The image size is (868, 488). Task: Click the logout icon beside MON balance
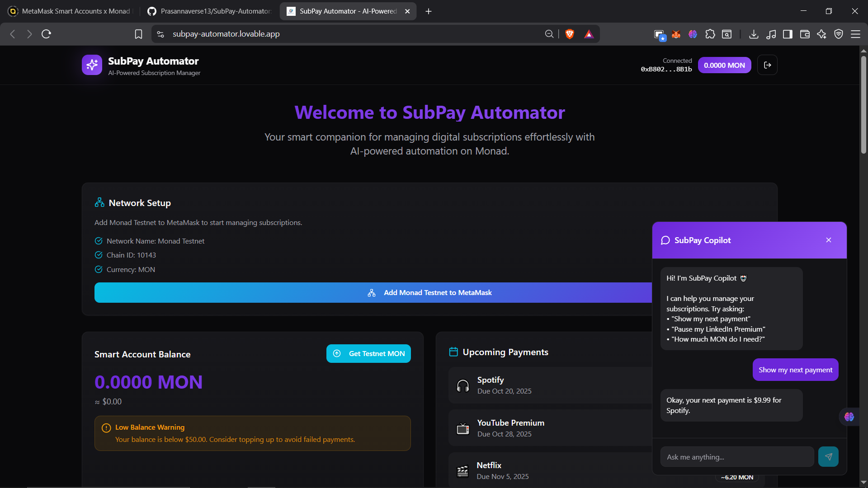(767, 65)
